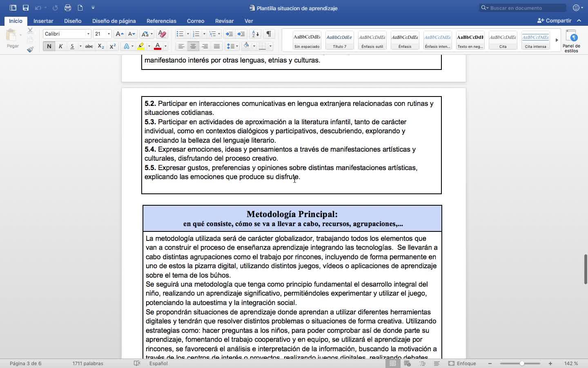Screen dimensions: 588x368
Task: Save the document with the floppy disk icon
Action: 26,8
